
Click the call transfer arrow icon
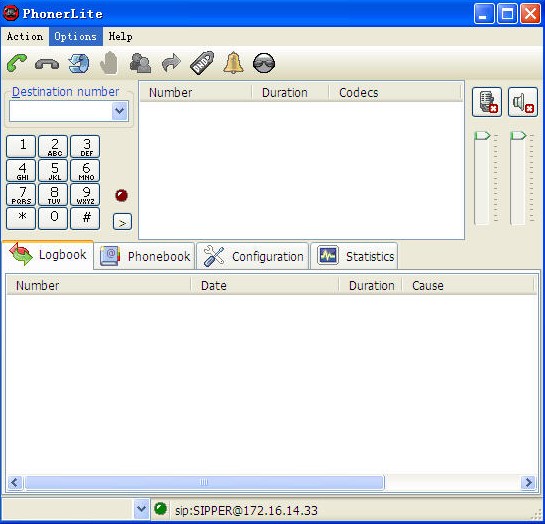click(x=171, y=63)
